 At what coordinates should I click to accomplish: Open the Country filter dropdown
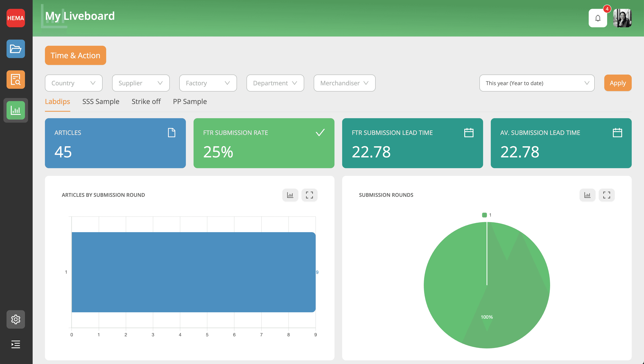(74, 83)
